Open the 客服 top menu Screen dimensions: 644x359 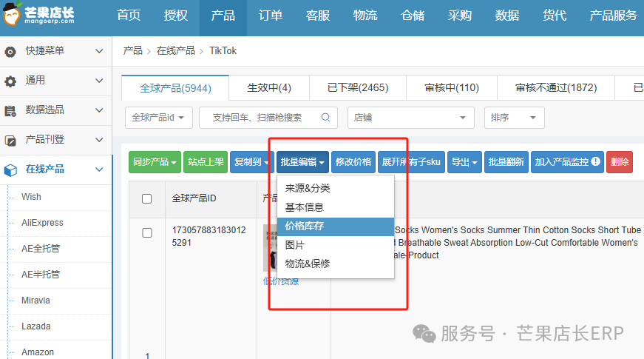tap(318, 16)
